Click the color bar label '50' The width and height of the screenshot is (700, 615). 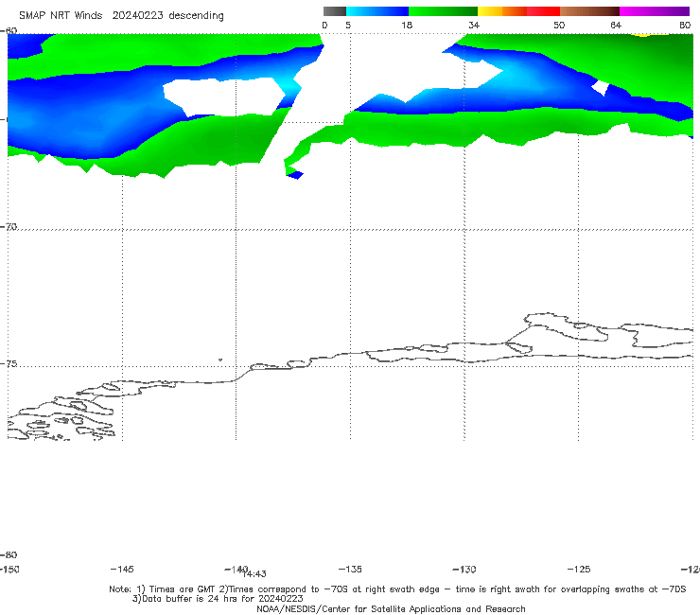click(x=559, y=25)
